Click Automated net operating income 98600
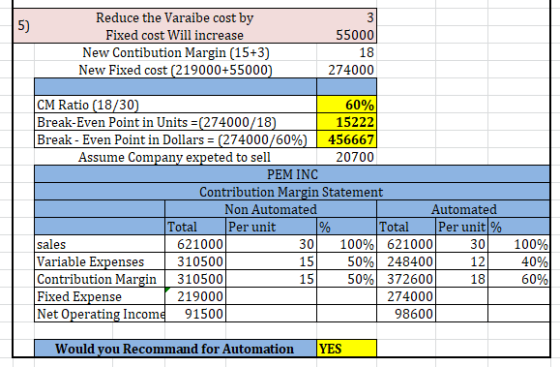Viewport: 560px width, 367px height. [x=406, y=314]
